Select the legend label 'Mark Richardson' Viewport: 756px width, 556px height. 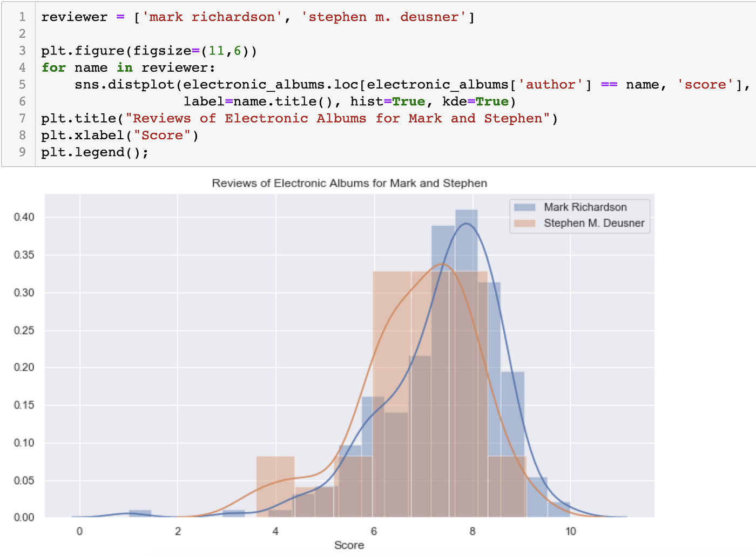pyautogui.click(x=586, y=207)
